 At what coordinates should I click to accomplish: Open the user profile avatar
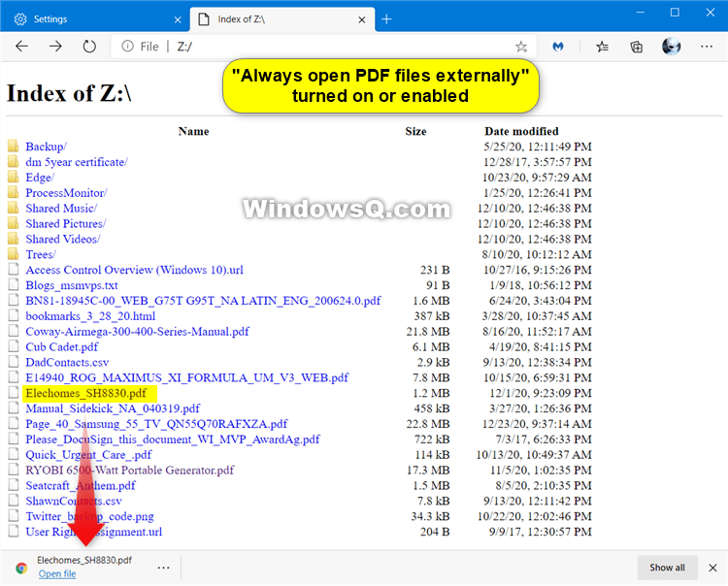pos(671,47)
